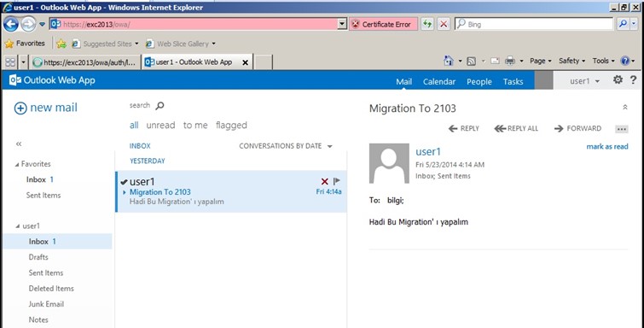Filter messages by all
The image size is (644, 328).
click(x=134, y=125)
